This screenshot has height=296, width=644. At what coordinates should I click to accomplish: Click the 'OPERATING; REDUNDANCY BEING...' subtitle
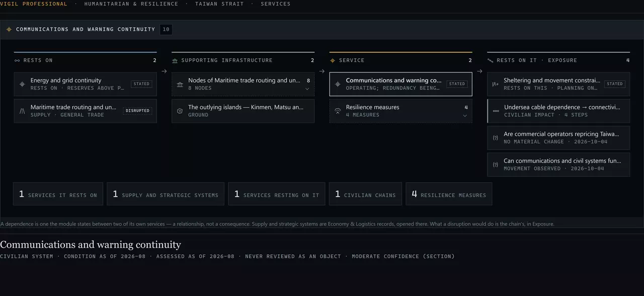point(393,88)
